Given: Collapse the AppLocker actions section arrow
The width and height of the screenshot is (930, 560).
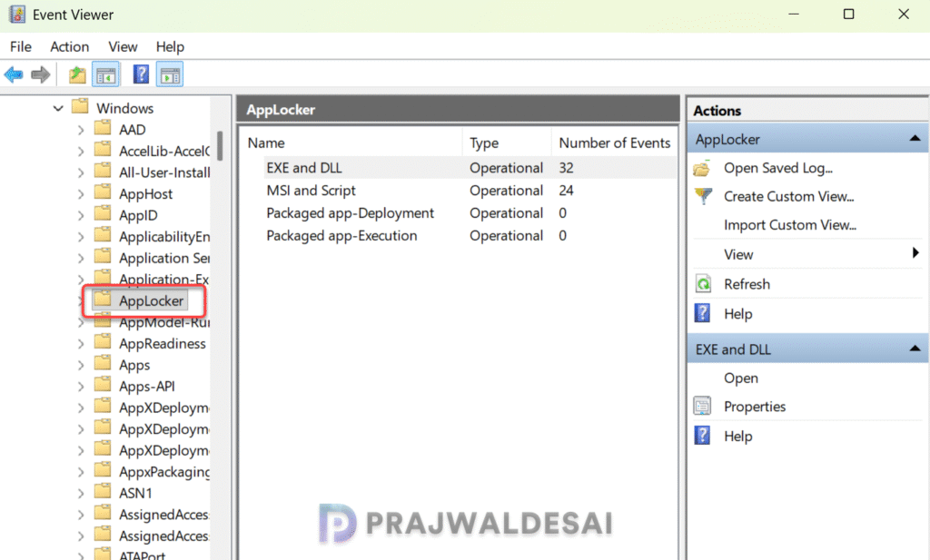Looking at the screenshot, I should point(915,139).
